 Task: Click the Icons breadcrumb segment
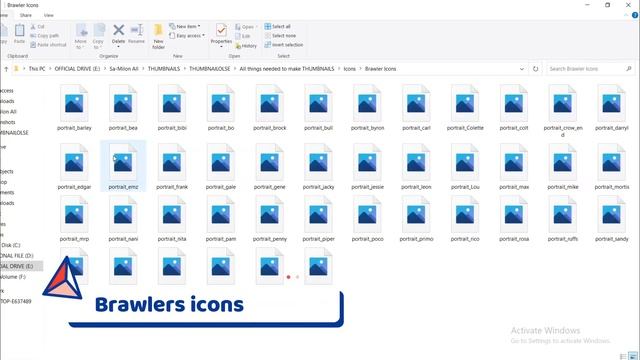(x=349, y=69)
